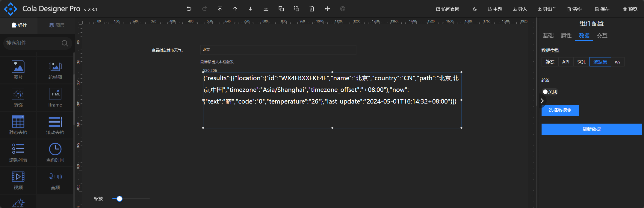Click the copy component icon
The height and width of the screenshot is (208, 644).
(281, 9)
